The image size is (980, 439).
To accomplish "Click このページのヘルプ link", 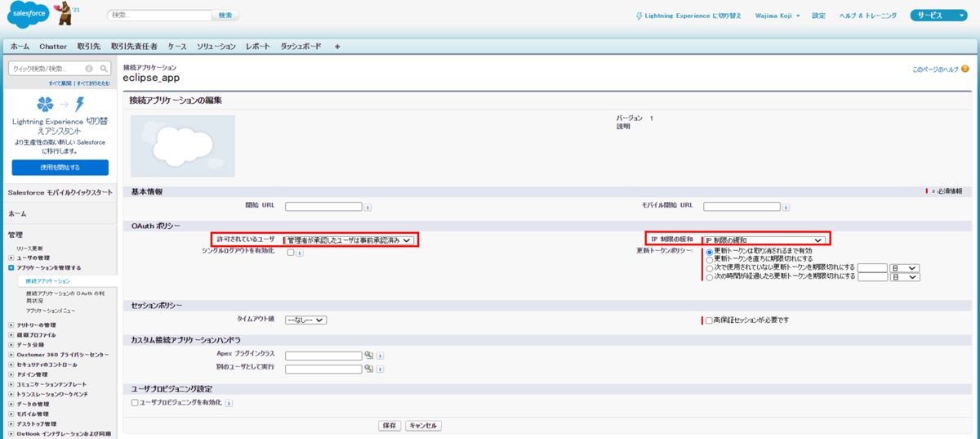I will pos(936,69).
